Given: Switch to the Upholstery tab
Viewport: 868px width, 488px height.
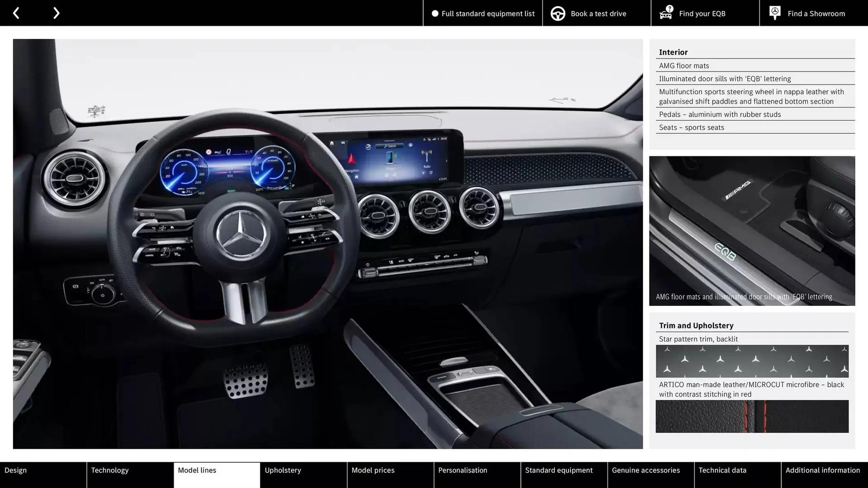Looking at the screenshot, I should pyautogui.click(x=303, y=475).
